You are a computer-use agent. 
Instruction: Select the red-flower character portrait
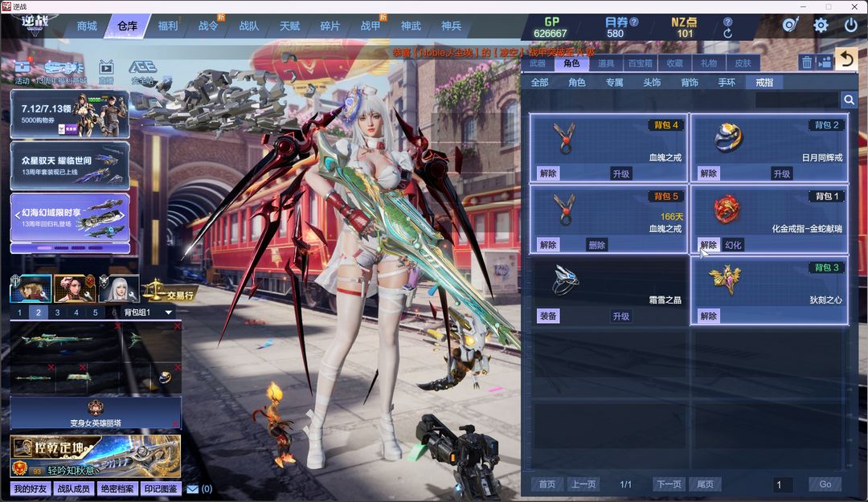click(75, 288)
